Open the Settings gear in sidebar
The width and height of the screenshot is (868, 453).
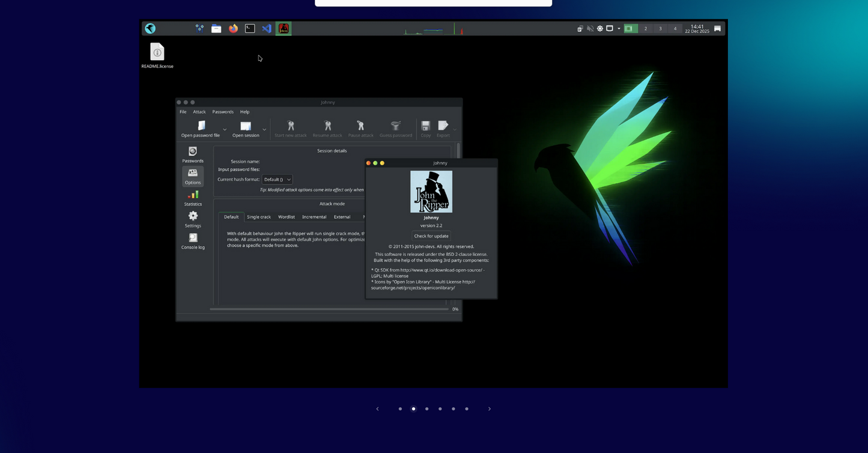(193, 220)
